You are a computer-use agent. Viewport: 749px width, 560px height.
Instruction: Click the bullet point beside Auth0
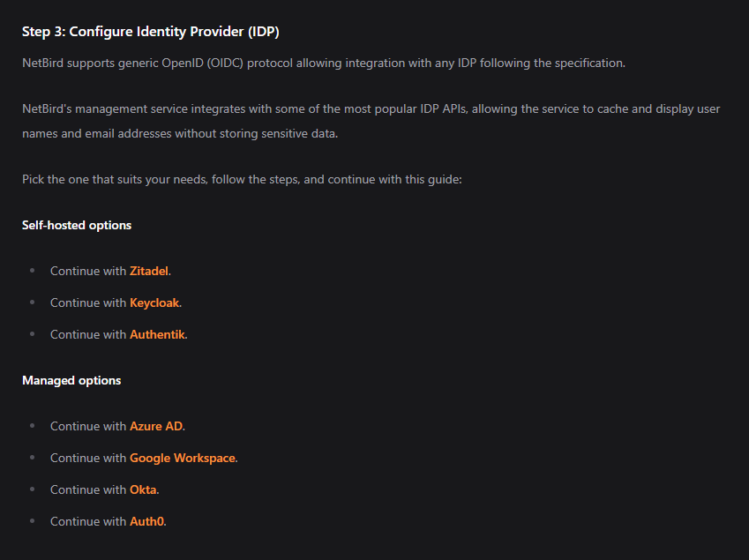pos(33,521)
